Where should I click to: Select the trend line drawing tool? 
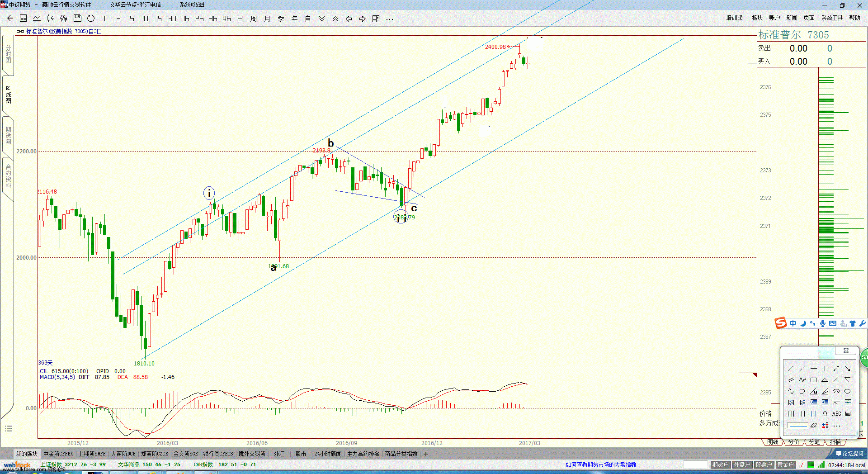coord(791,369)
